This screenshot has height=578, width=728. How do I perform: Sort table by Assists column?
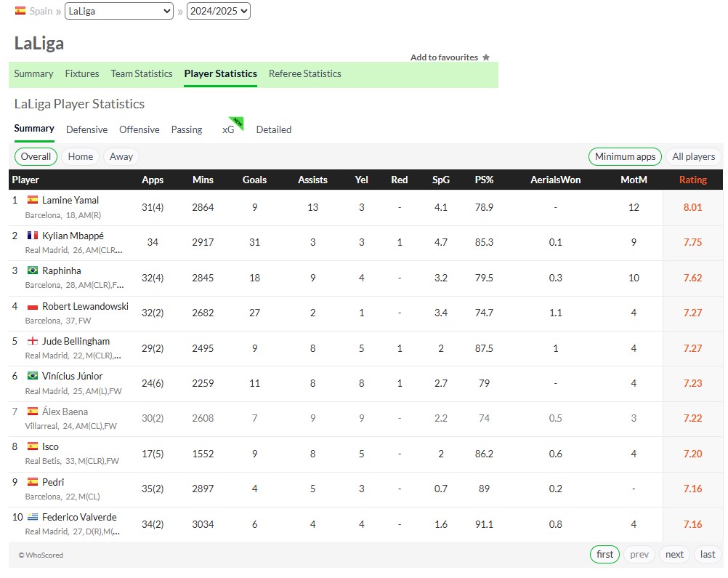click(x=312, y=180)
